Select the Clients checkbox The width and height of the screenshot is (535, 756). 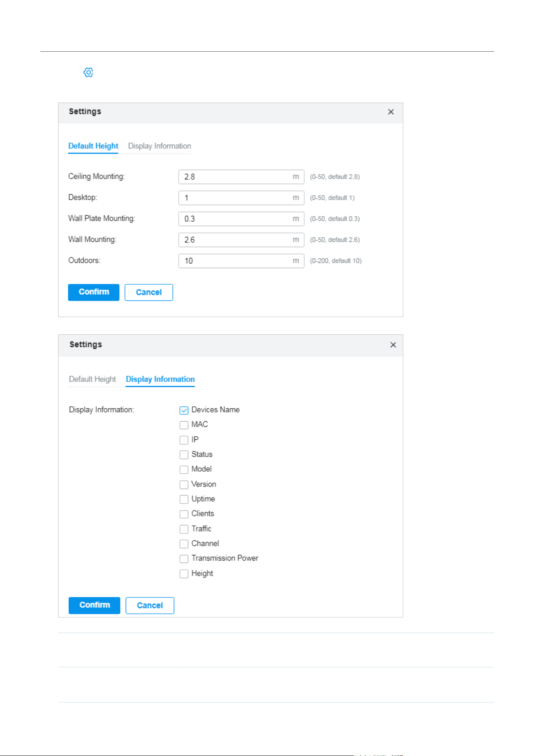(x=184, y=514)
